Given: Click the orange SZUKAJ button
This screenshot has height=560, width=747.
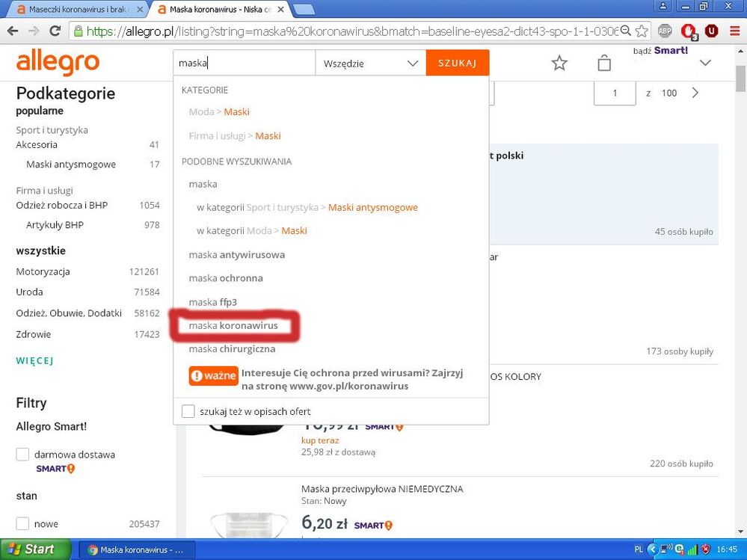Looking at the screenshot, I should click(457, 63).
